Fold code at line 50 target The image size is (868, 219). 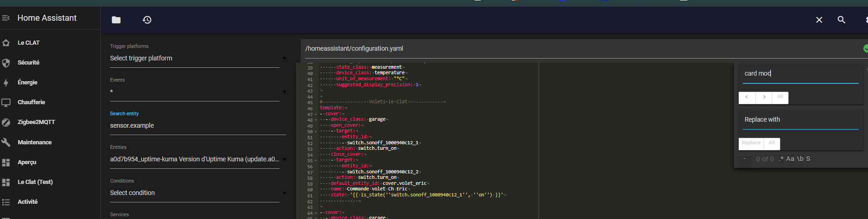point(316,131)
